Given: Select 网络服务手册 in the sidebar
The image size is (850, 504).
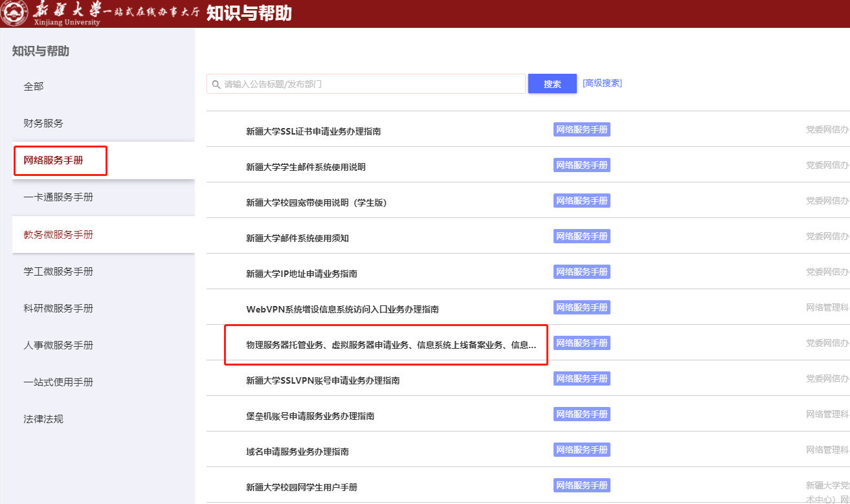Looking at the screenshot, I should [54, 160].
